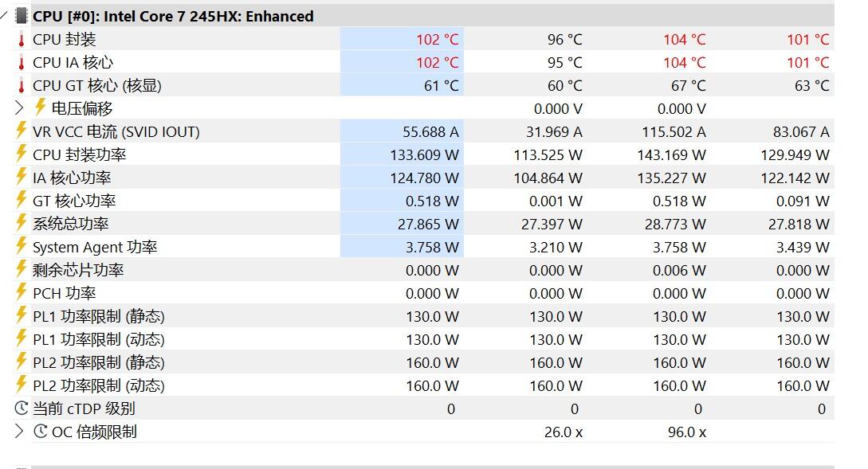Image resolution: width=868 pixels, height=469 pixels.
Task: Click the 26.0 x OC ratio minimum value
Action: click(563, 432)
